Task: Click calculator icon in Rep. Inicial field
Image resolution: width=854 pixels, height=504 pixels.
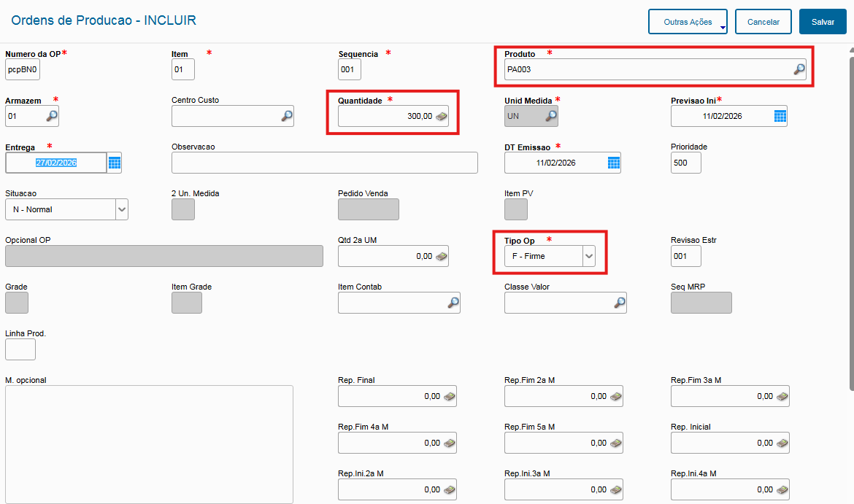Action: coord(782,443)
